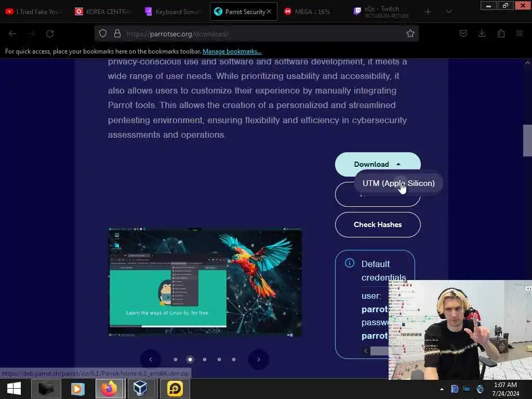Go to previous carousel slide arrow
This screenshot has height=399, width=532.
[151, 360]
